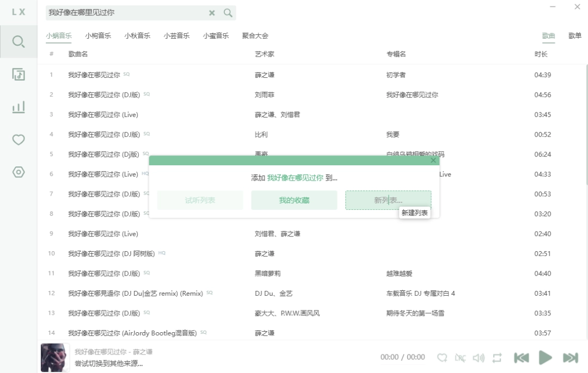Open settings via the hexagon gear icon
The width and height of the screenshot is (588, 373).
18,172
